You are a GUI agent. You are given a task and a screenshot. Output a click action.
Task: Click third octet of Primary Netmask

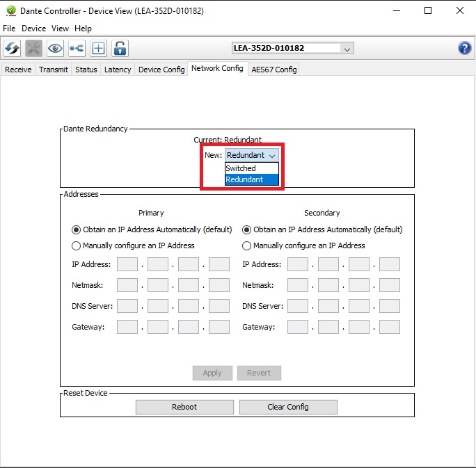tap(189, 285)
